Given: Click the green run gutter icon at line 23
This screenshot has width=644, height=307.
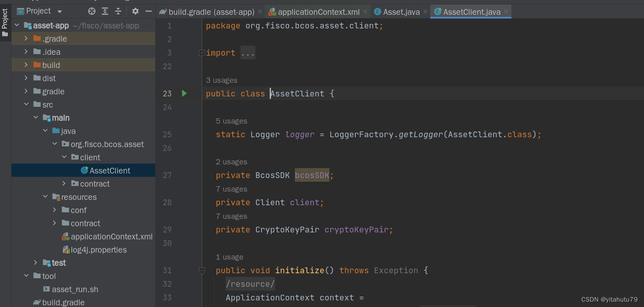Looking at the screenshot, I should tap(184, 94).
